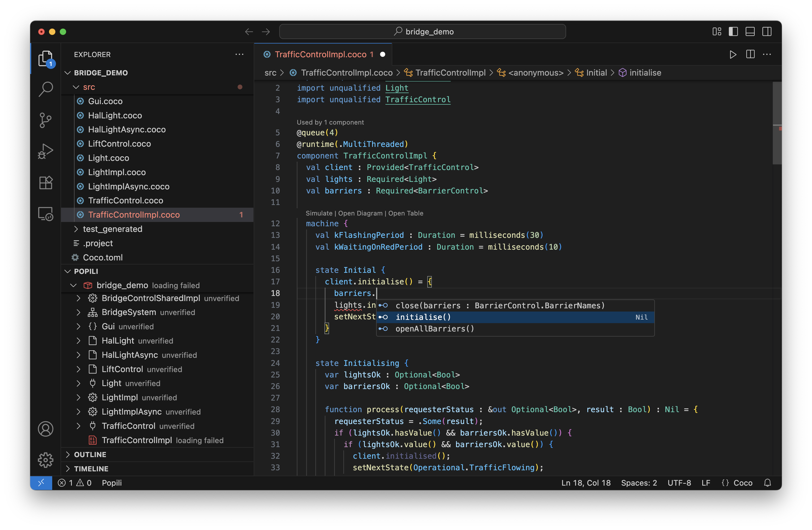Toggle the primary side bar visibility
Viewport: 812px width, 530px height.
point(733,32)
